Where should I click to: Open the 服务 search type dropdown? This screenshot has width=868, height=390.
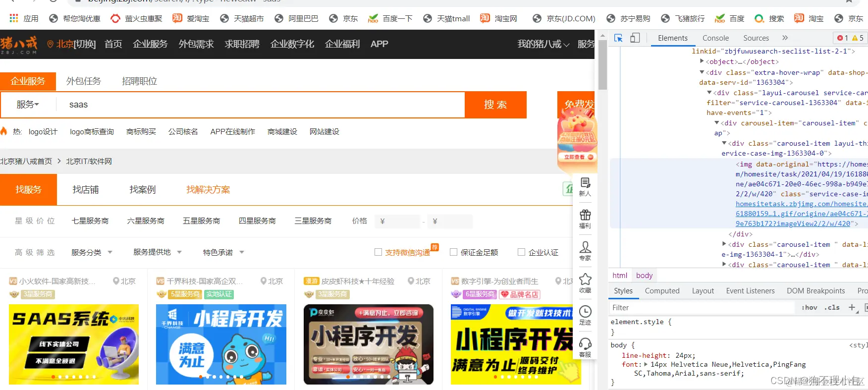pos(28,105)
